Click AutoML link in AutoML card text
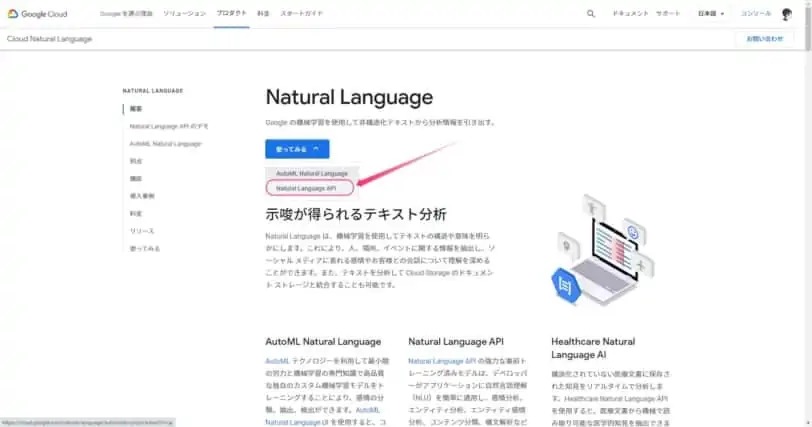 point(277,361)
